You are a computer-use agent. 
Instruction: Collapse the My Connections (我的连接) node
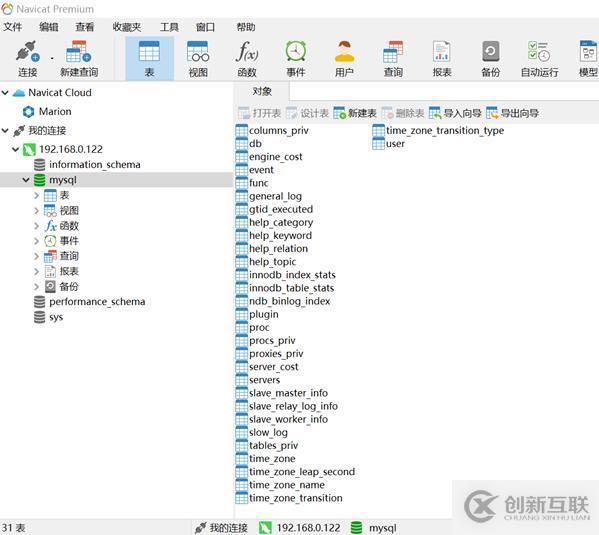click(5, 131)
